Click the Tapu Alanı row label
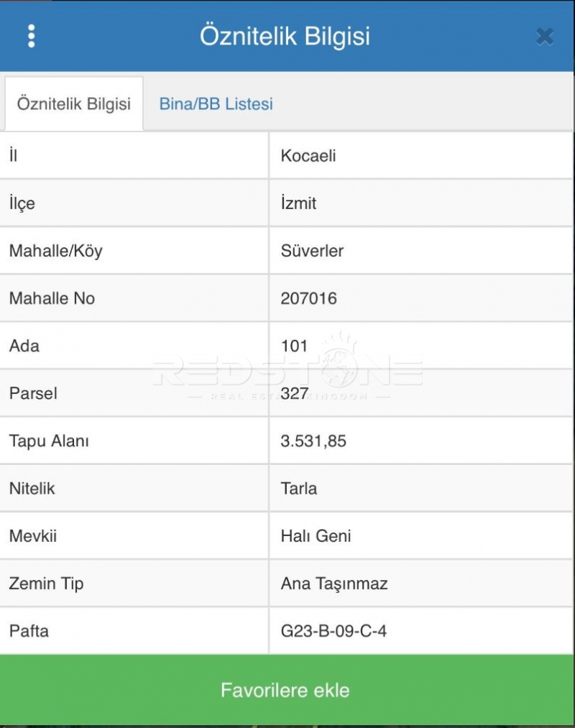The height and width of the screenshot is (728, 575). coord(49,441)
